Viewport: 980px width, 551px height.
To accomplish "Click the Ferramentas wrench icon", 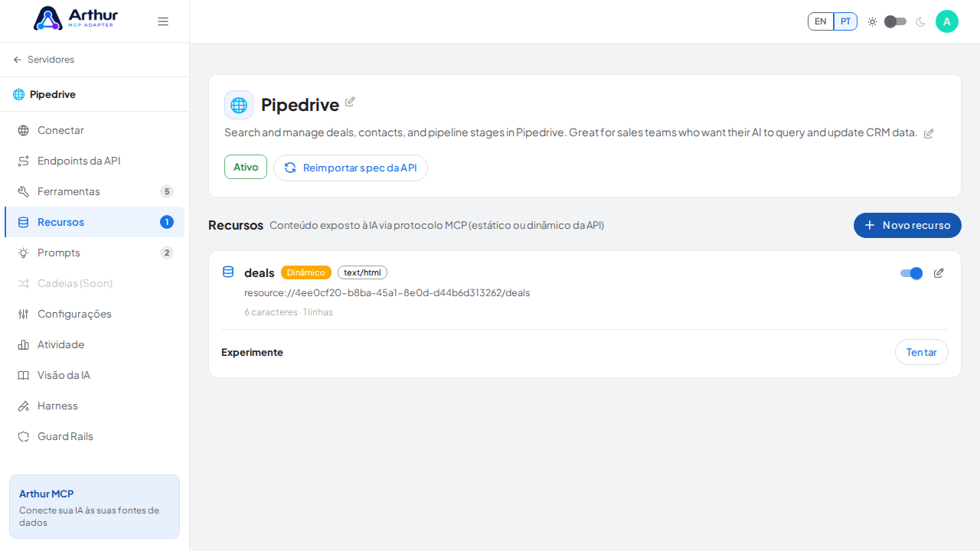I will coord(23,191).
